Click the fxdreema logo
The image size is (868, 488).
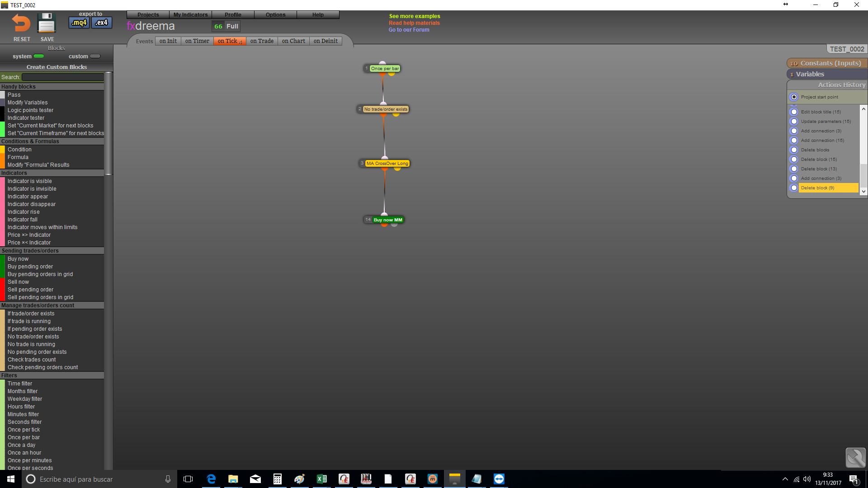click(x=151, y=26)
